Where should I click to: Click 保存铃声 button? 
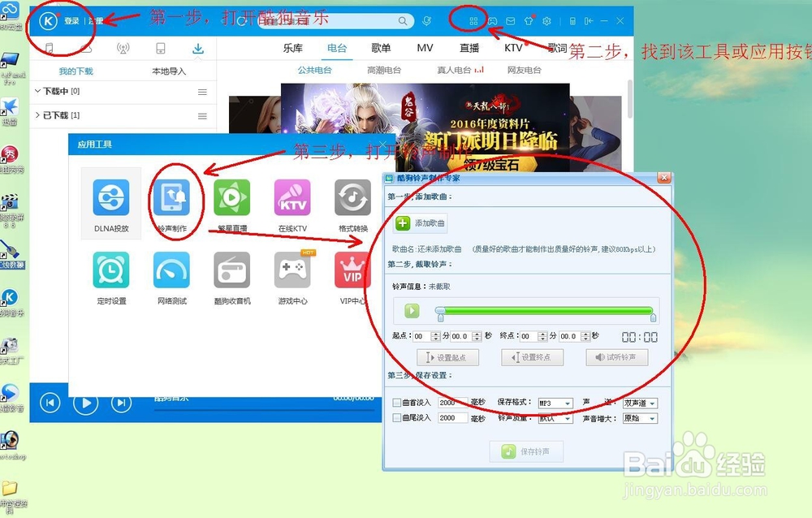point(526,451)
